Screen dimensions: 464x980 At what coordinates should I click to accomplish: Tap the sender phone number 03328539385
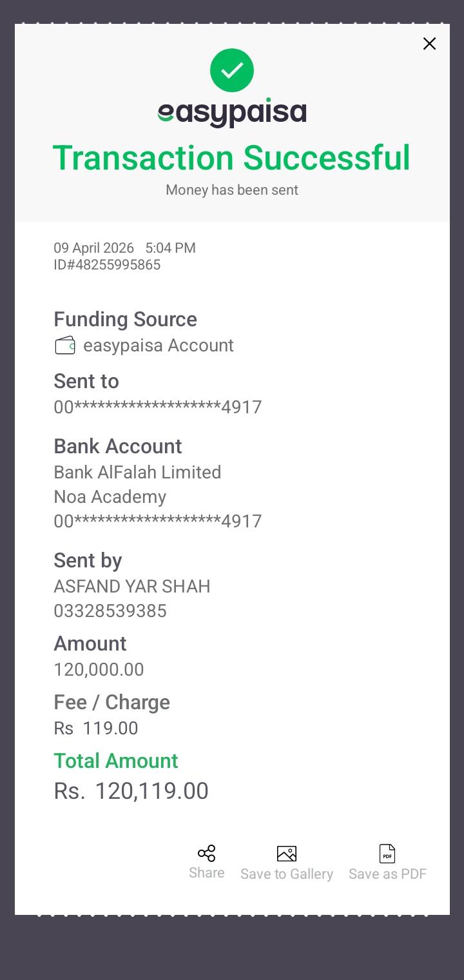[110, 611]
